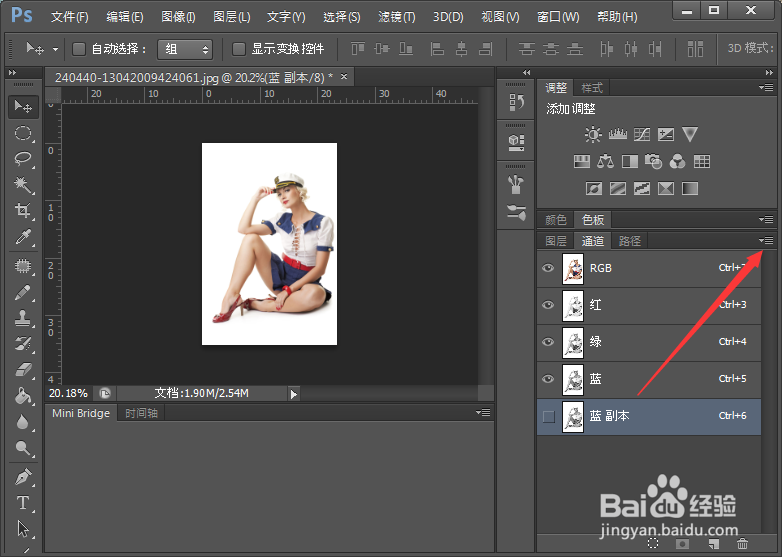Add a Brightness/Contrast adjustment
Image resolution: width=782 pixels, height=557 pixels.
[x=593, y=134]
